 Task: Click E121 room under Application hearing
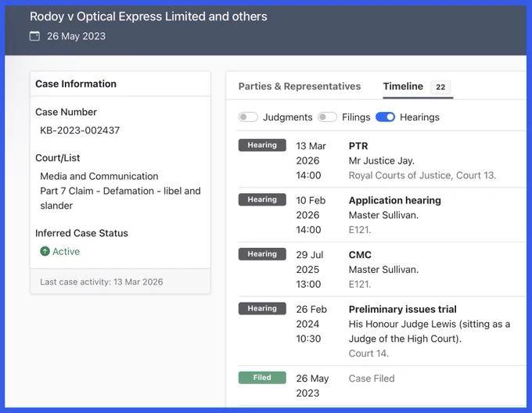[360, 230]
